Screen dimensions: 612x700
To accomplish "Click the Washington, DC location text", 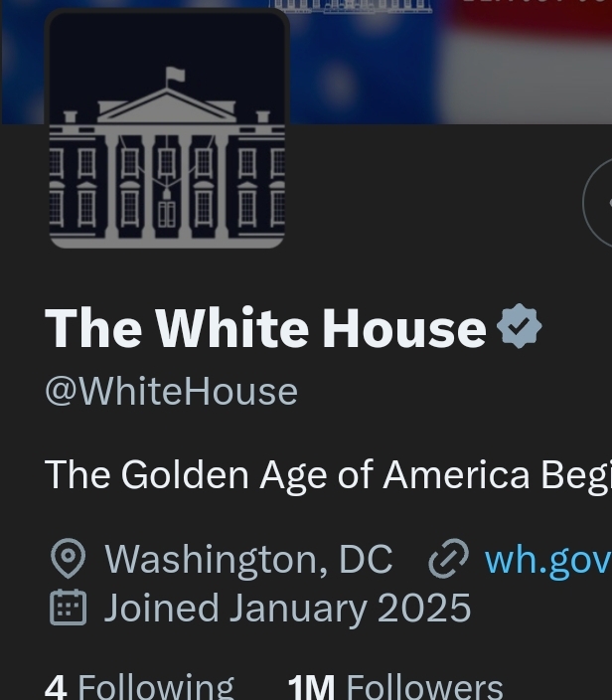I will [x=248, y=560].
